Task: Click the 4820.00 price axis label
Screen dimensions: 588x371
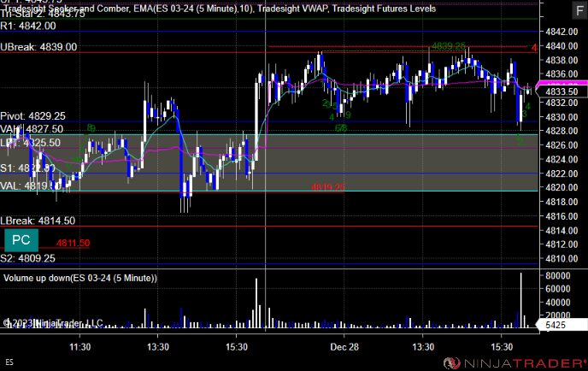Action: 562,187
